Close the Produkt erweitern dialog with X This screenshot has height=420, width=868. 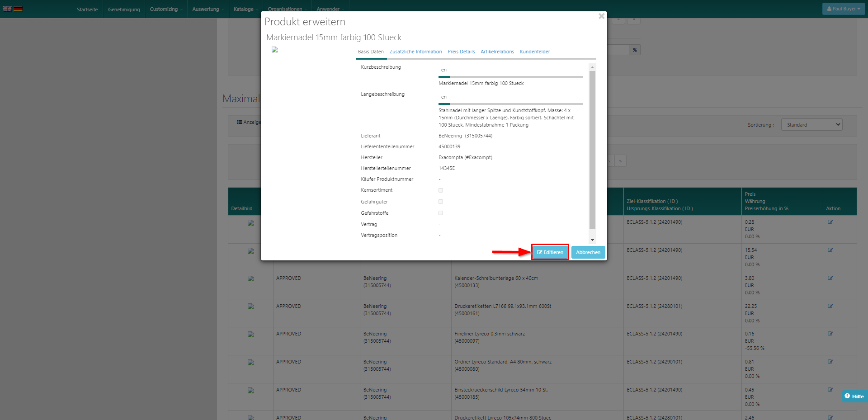(601, 16)
